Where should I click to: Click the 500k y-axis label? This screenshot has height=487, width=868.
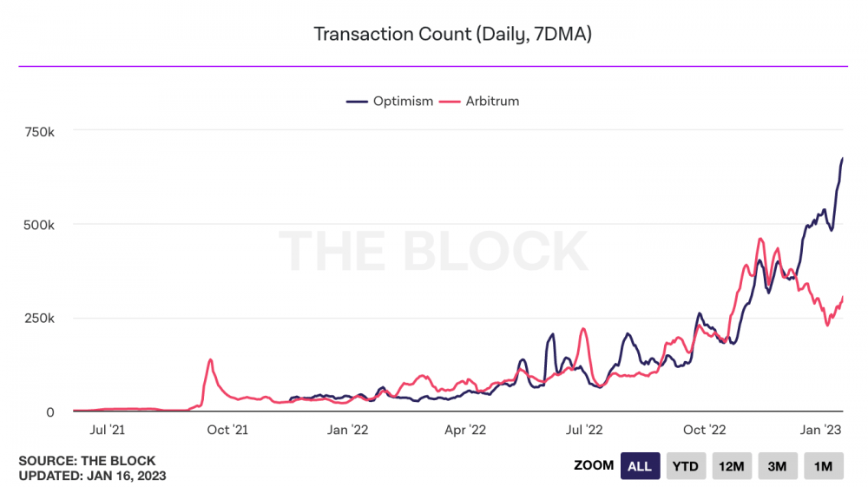[x=39, y=225]
